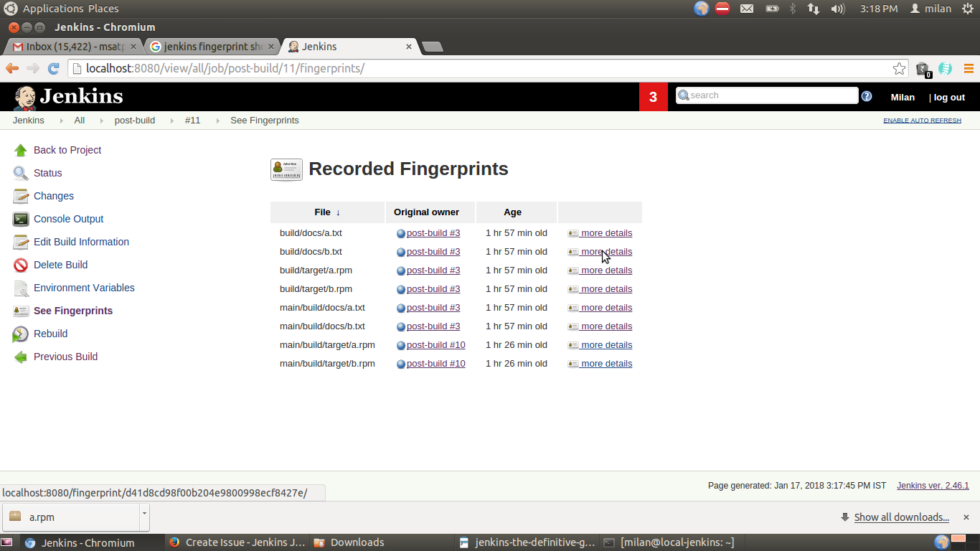Viewport: 980px width, 551px height.
Task: Open more details for build/docs/a.txt
Action: click(606, 233)
